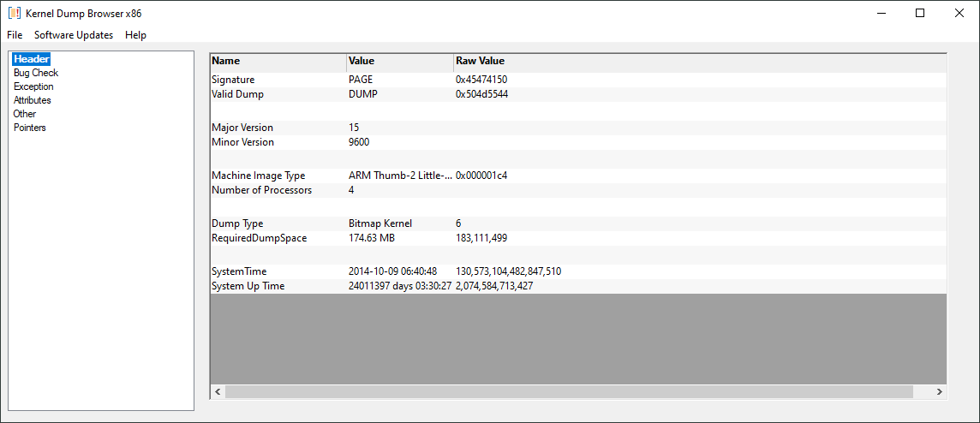Screen dimensions: 980x423
Task: Open the Attributes section
Action: [33, 100]
